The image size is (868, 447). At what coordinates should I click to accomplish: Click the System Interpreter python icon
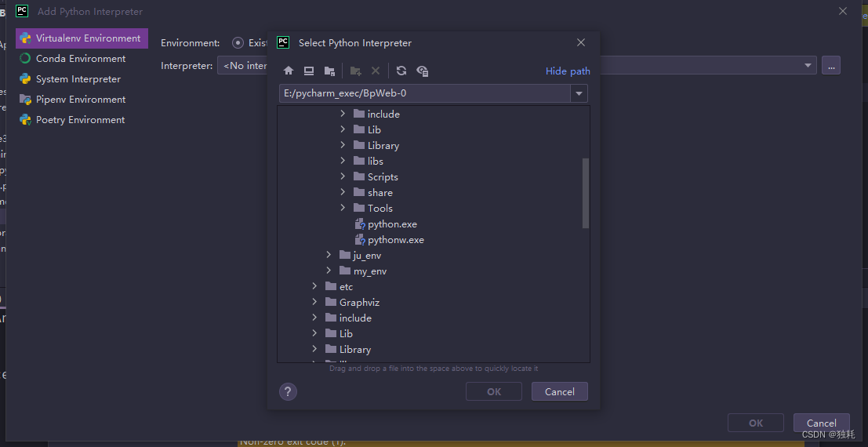25,78
